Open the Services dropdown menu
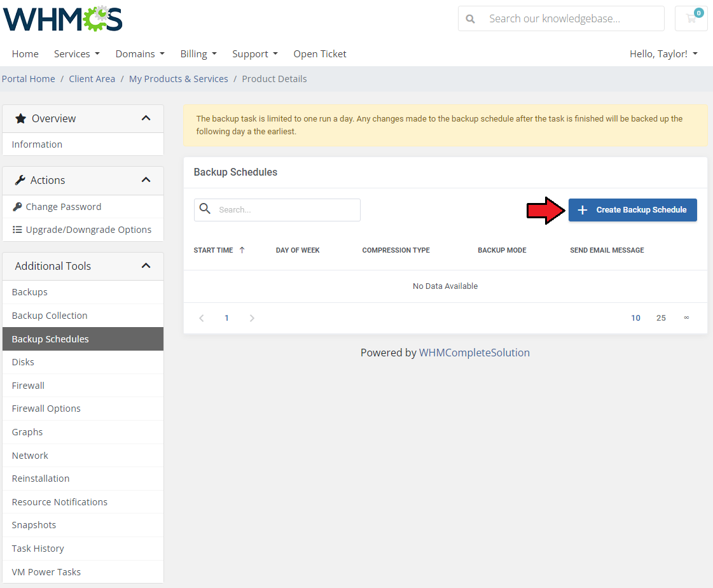Viewport: 713px width, 588px height. click(x=76, y=54)
